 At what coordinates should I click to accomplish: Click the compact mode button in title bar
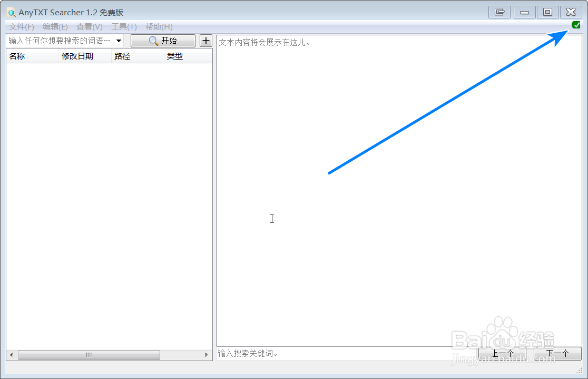click(x=499, y=12)
